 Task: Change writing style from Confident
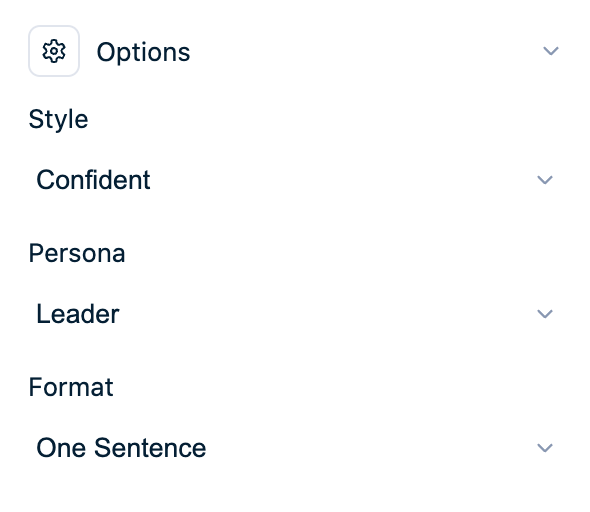coord(295,180)
